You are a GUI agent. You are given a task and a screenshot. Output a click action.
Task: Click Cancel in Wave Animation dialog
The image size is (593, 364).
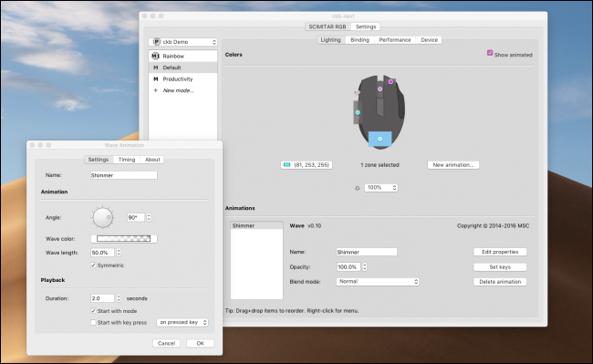(166, 343)
